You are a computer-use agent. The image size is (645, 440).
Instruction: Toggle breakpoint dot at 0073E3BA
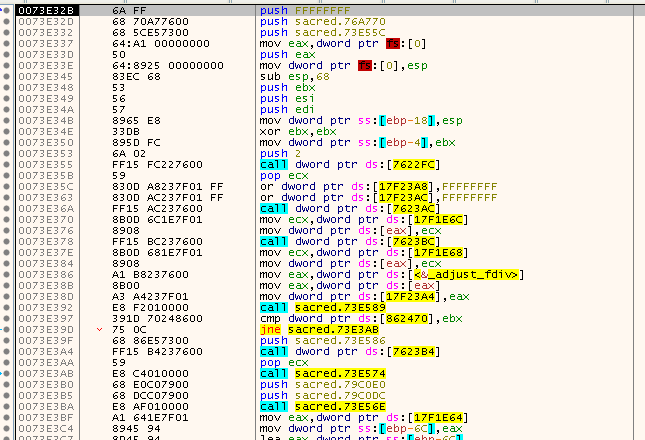point(6,406)
